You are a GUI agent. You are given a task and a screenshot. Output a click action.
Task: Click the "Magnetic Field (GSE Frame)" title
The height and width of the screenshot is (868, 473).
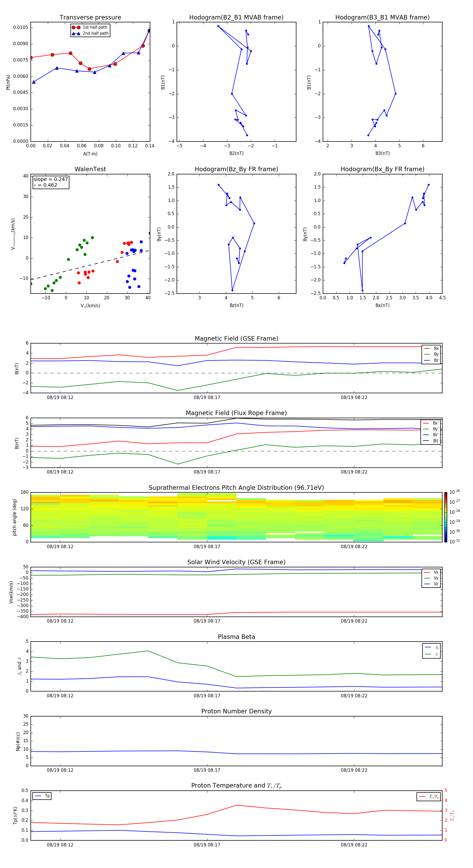coord(236,339)
